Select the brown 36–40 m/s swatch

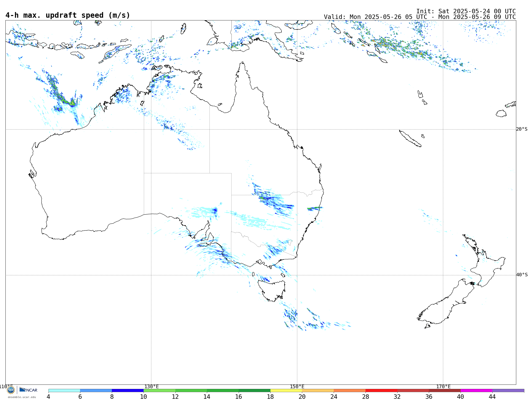tap(445, 391)
